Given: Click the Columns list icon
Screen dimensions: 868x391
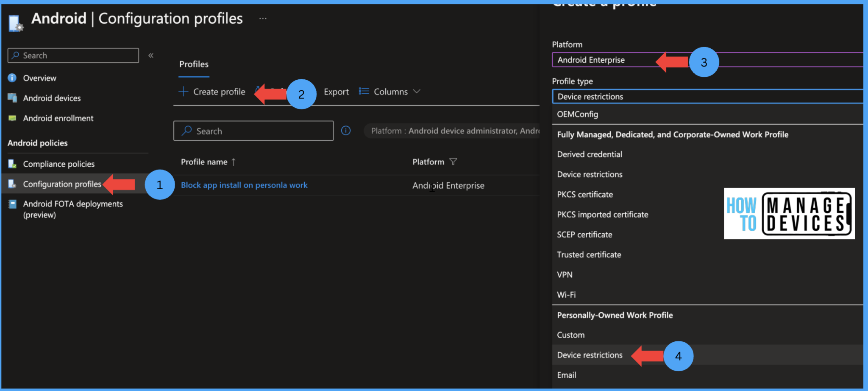Looking at the screenshot, I should click(x=364, y=91).
